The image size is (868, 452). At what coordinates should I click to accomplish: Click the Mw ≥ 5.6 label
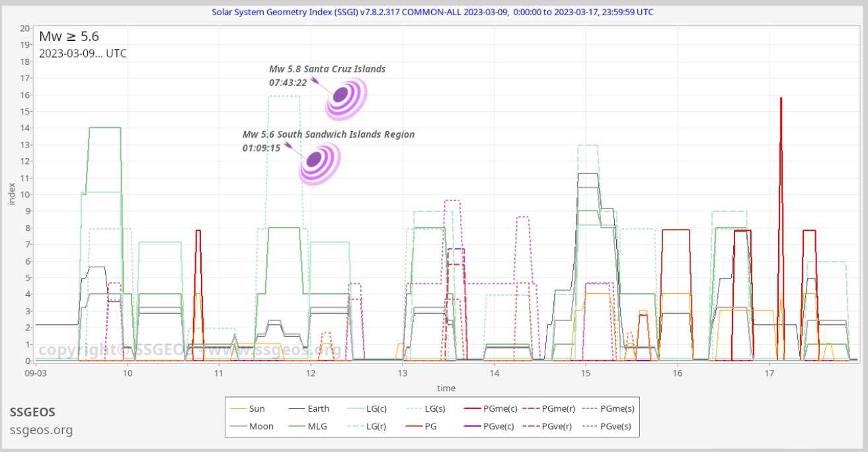point(69,36)
